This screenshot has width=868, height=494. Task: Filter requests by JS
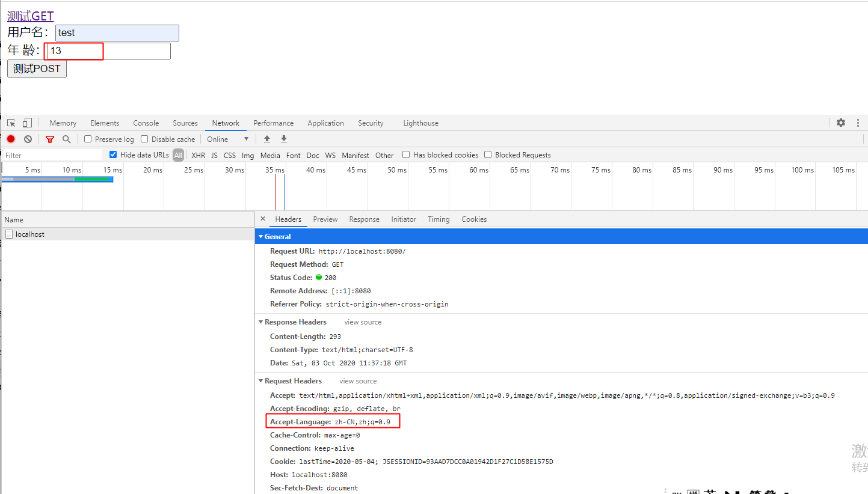(214, 155)
